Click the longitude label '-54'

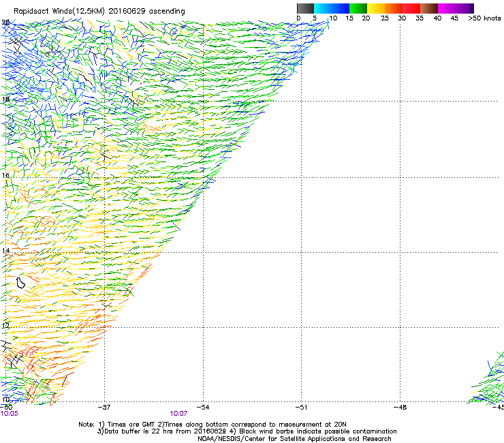[203, 408]
